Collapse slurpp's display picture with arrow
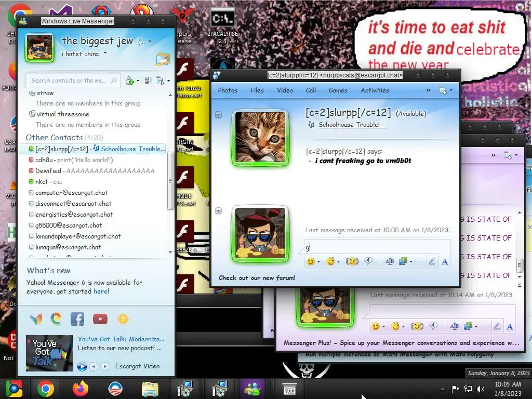The image size is (532, 399). pyautogui.click(x=219, y=115)
